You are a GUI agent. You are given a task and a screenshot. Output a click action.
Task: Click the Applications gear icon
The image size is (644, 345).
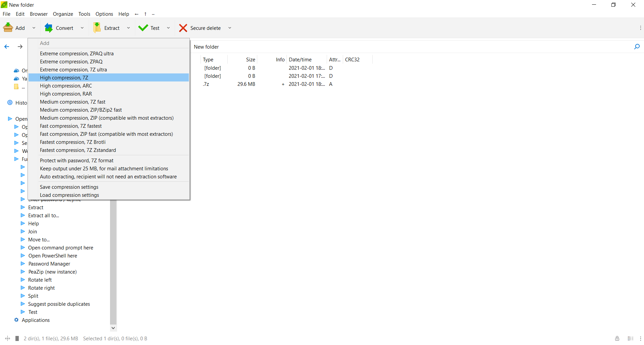(x=16, y=320)
